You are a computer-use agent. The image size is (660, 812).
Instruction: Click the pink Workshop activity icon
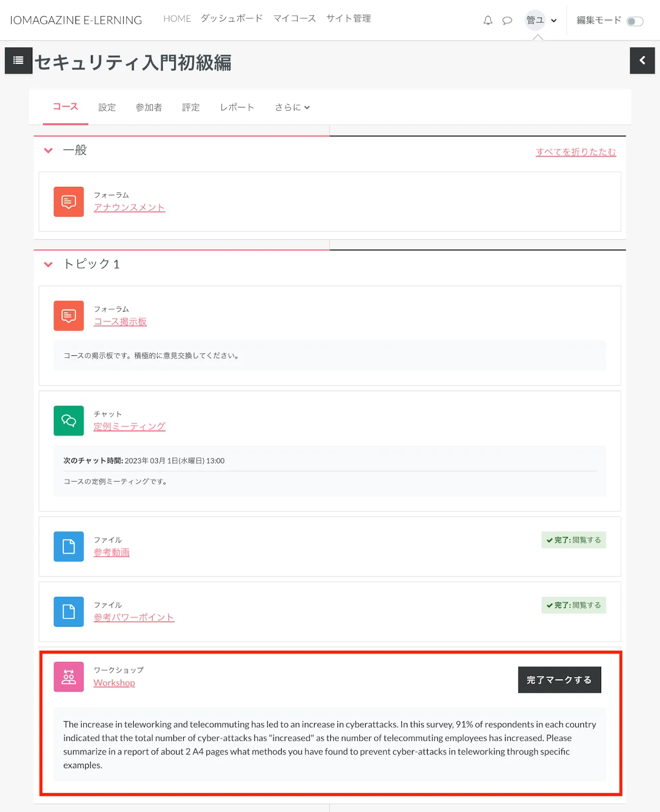(68, 676)
